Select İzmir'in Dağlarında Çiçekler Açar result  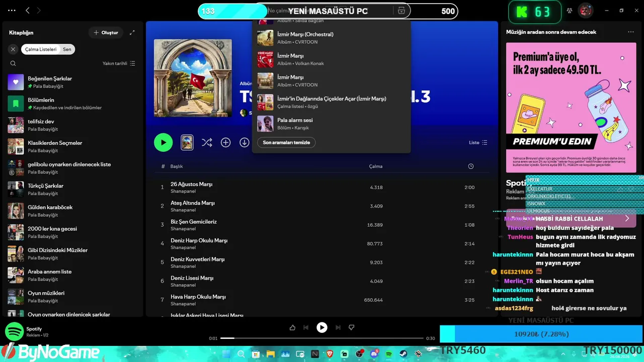tap(331, 102)
